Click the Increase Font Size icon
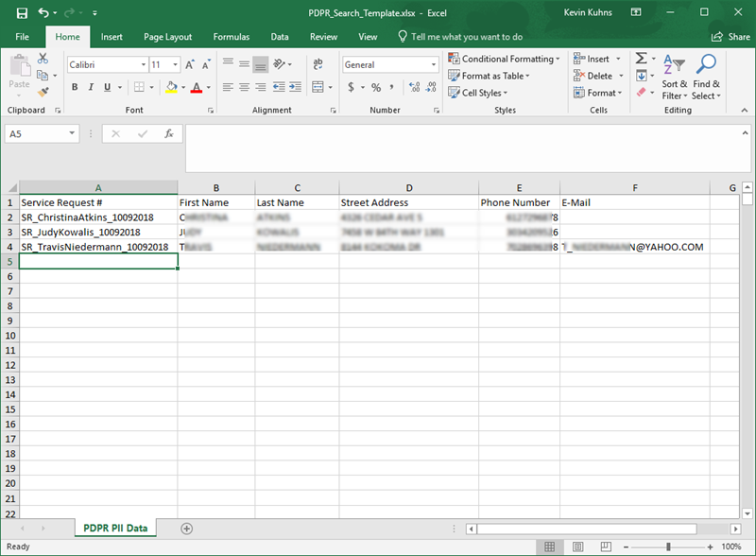756x556 pixels. point(191,64)
